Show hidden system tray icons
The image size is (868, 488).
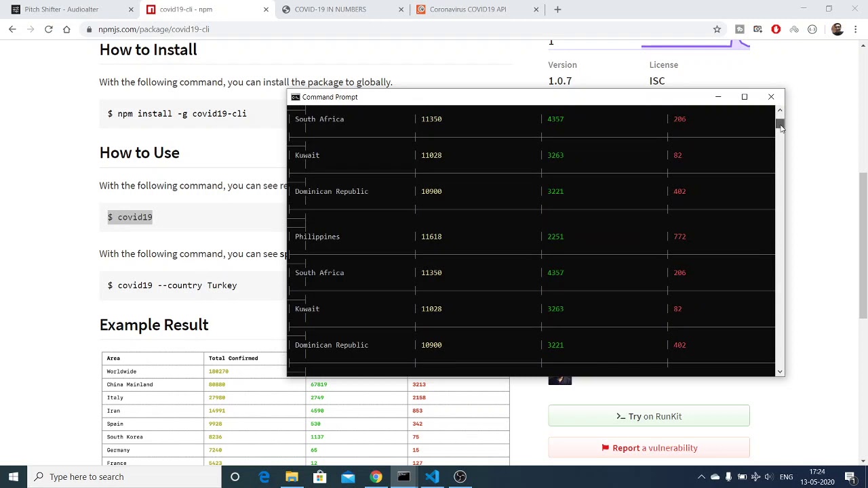tap(701, 476)
